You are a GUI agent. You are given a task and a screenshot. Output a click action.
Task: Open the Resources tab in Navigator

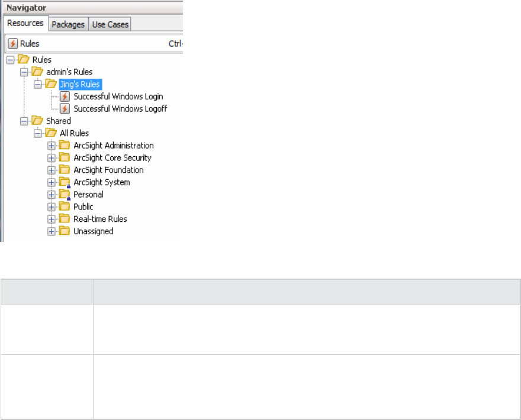click(x=25, y=23)
